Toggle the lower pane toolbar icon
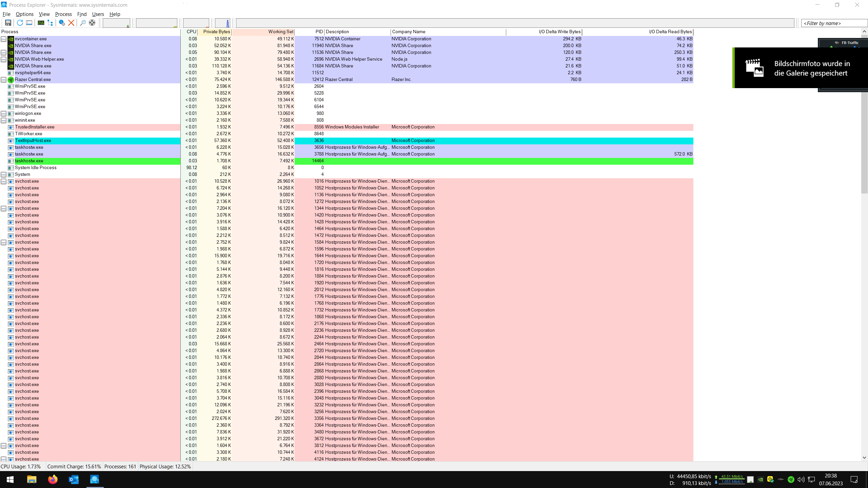This screenshot has width=868, height=488. pos(29,23)
